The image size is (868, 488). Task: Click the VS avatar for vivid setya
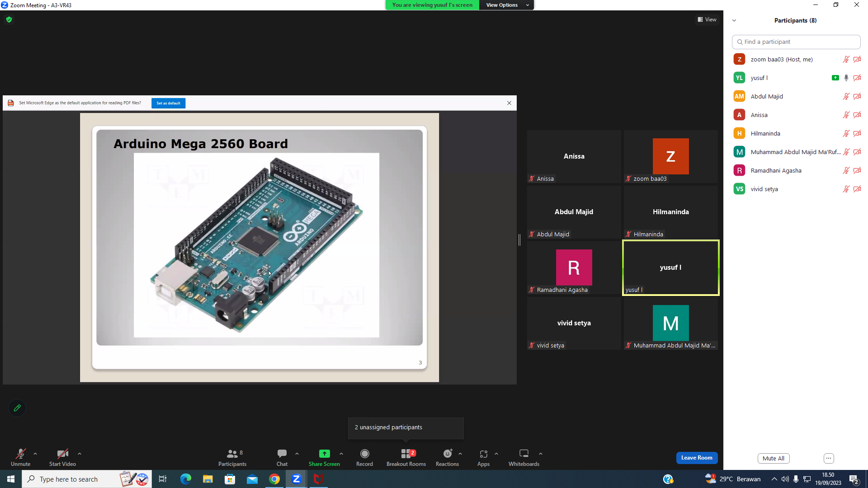[x=739, y=189]
